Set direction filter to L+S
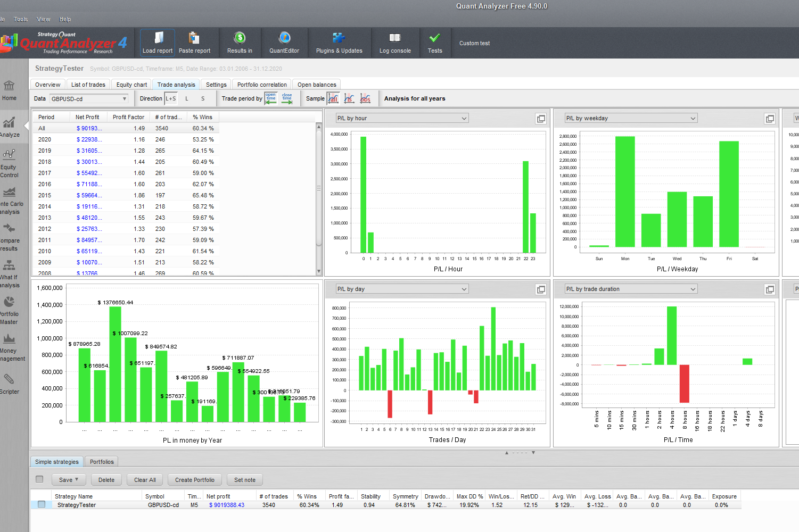 (x=171, y=98)
